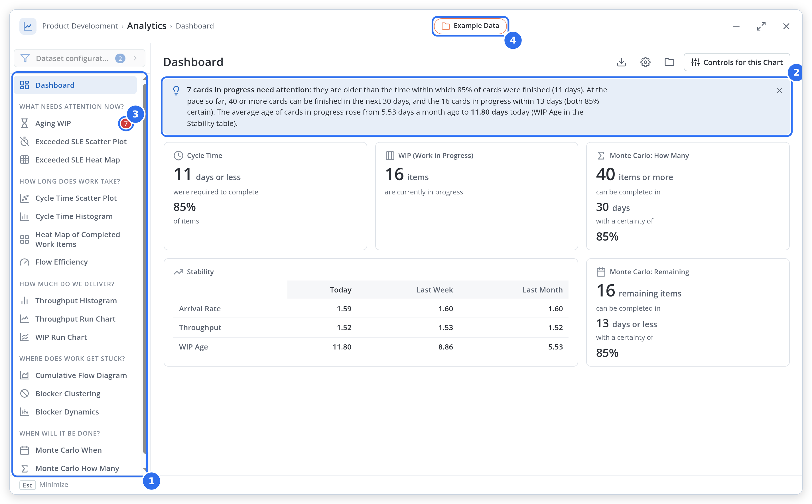Open Flow Efficiency chart
The width and height of the screenshot is (812, 504).
point(76,262)
